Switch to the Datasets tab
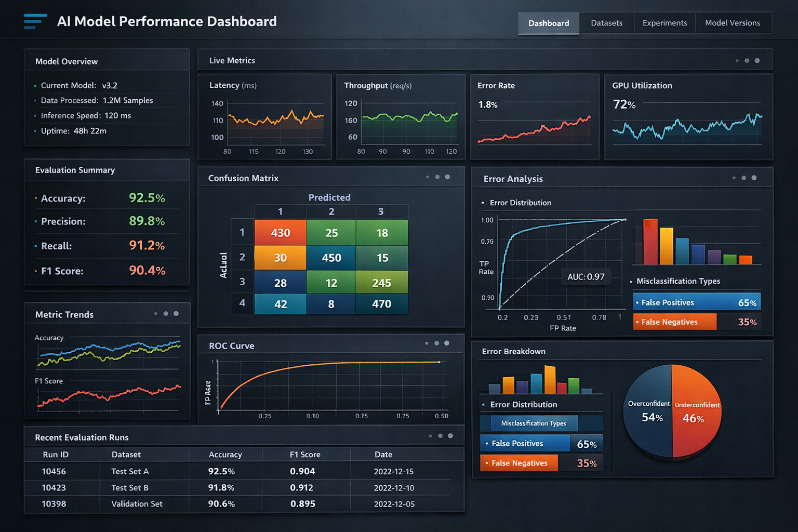Image resolution: width=798 pixels, height=532 pixels. tap(606, 23)
